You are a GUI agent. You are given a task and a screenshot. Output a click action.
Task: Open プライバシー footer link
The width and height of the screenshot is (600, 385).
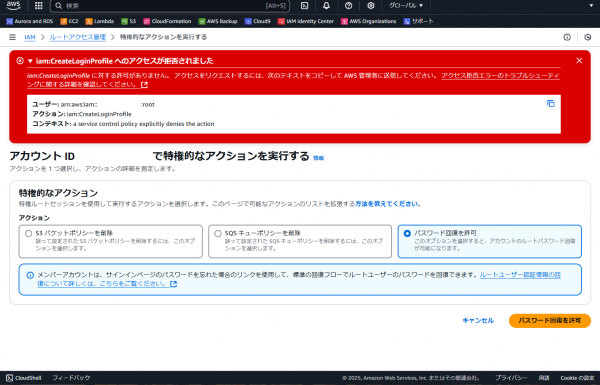click(511, 378)
